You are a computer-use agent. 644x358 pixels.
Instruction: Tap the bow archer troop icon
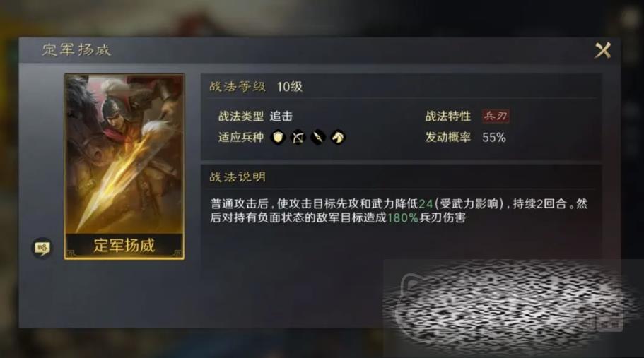(x=298, y=137)
